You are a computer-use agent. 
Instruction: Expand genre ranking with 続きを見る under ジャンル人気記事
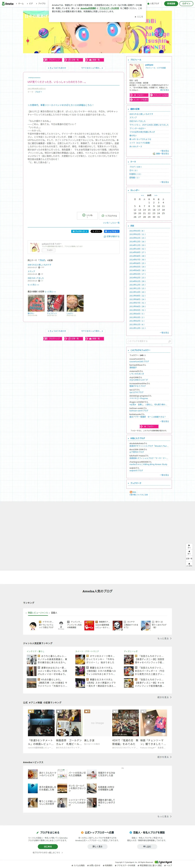point(164,697)
